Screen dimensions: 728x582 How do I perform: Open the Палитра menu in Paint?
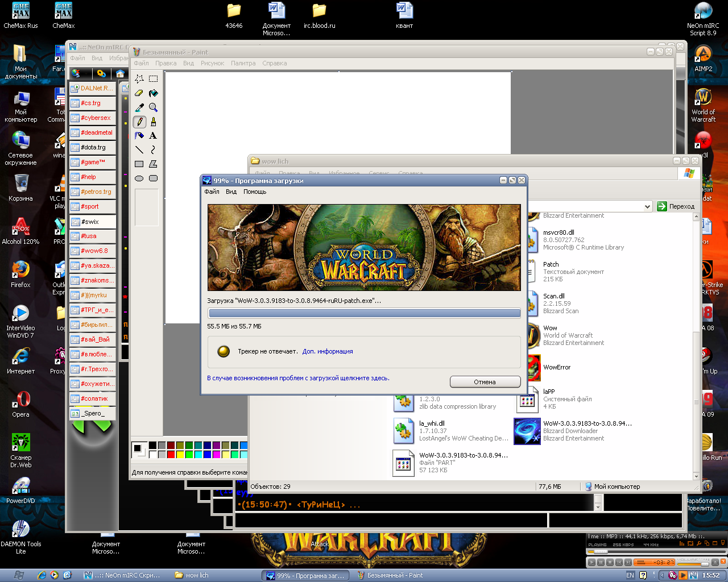[243, 64]
